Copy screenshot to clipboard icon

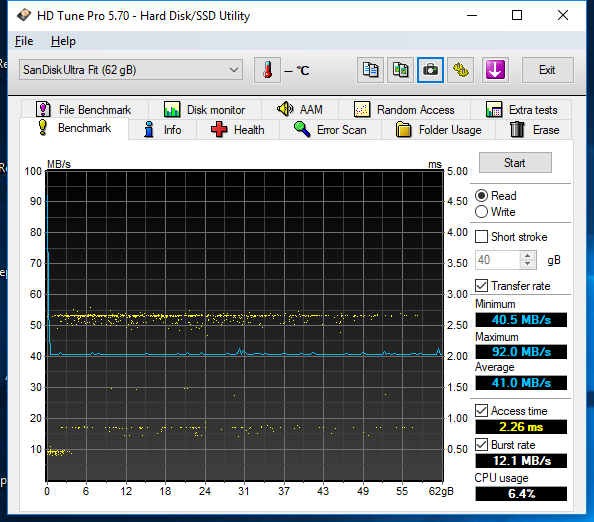click(x=400, y=70)
